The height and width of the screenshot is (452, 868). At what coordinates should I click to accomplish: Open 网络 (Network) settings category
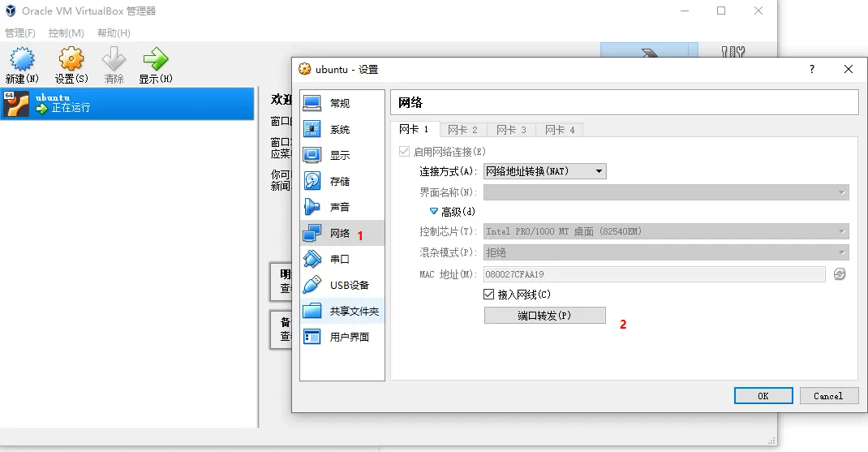click(x=342, y=233)
